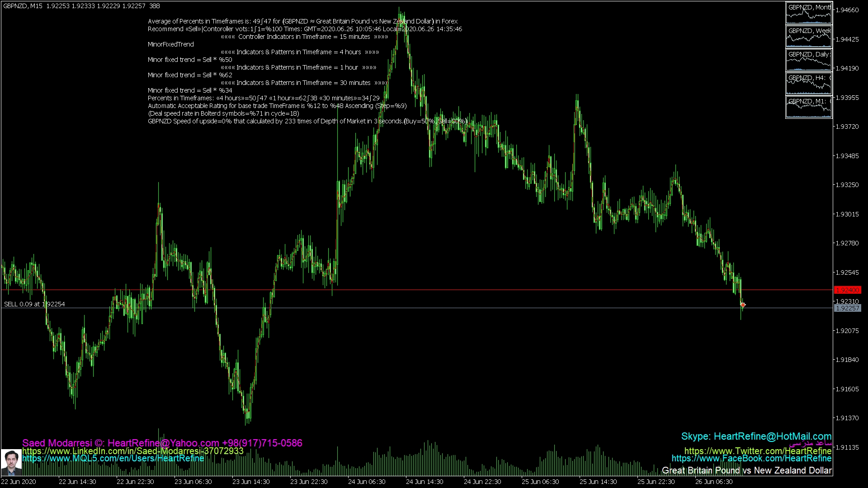The image size is (868, 488).
Task: Click the 1.92075 price scale label
Action: [x=847, y=331]
